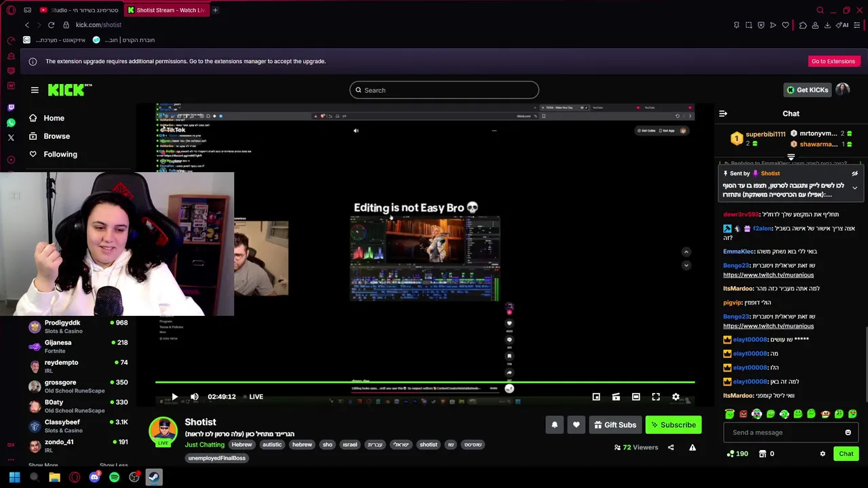Open the channel points balance 190
The image size is (868, 488).
(737, 453)
